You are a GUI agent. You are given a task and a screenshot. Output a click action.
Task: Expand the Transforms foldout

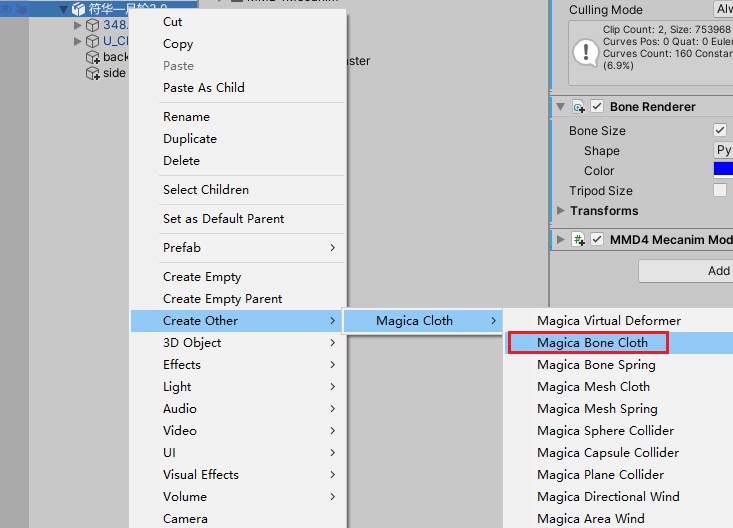(561, 211)
